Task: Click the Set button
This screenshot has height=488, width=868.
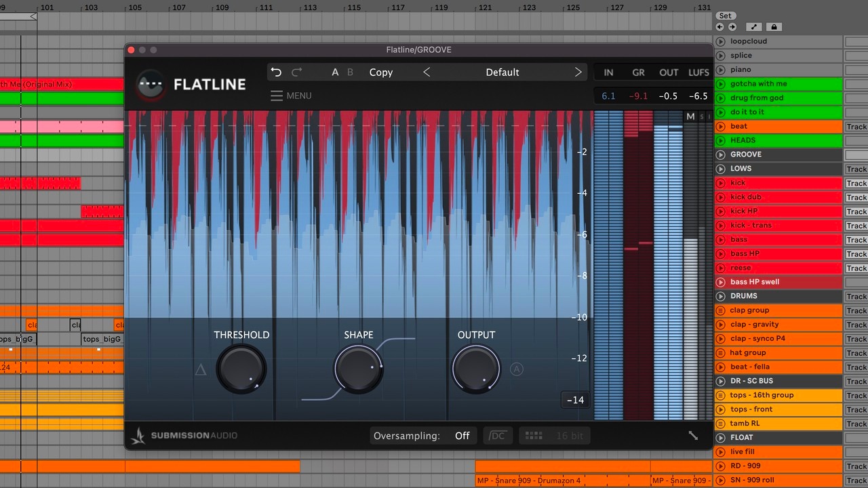Action: (725, 16)
